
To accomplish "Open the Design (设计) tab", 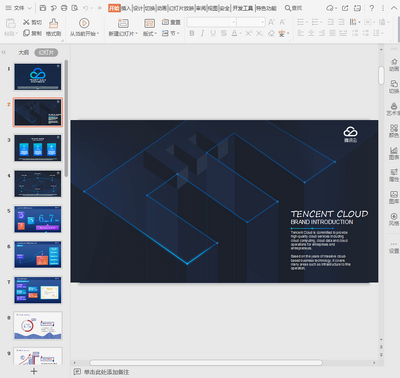I will coord(138,8).
